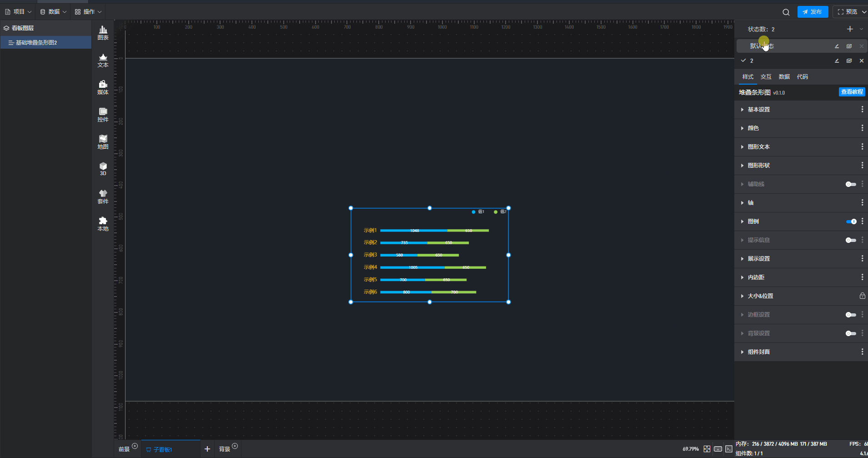Open the 项目 project menu

tap(19, 12)
